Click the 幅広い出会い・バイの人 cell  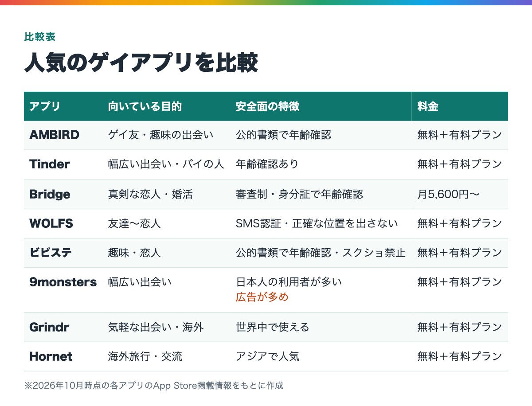pyautogui.click(x=166, y=164)
